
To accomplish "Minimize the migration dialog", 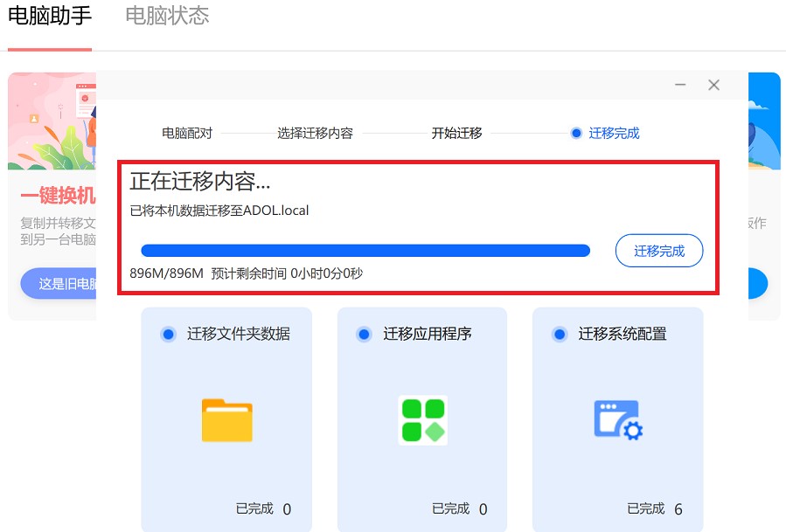I will 681,85.
